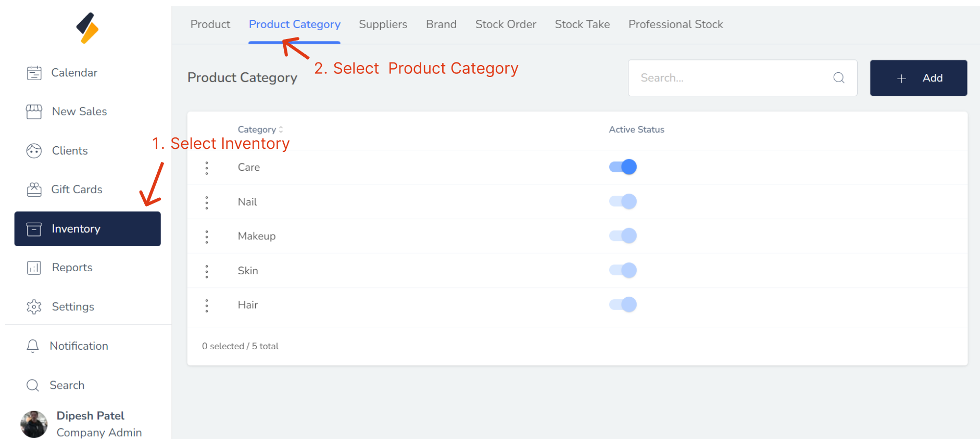Click the magnifier icon in search box
980x445 pixels.
pos(838,78)
